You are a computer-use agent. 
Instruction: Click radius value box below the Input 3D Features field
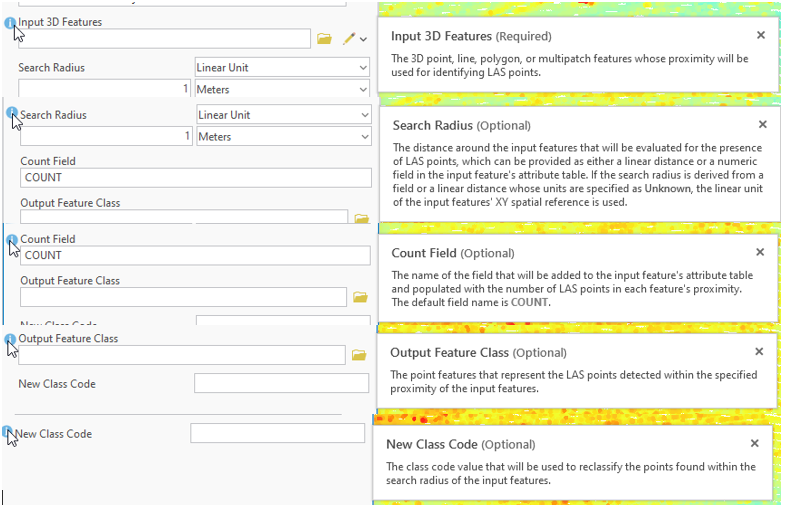(104, 89)
